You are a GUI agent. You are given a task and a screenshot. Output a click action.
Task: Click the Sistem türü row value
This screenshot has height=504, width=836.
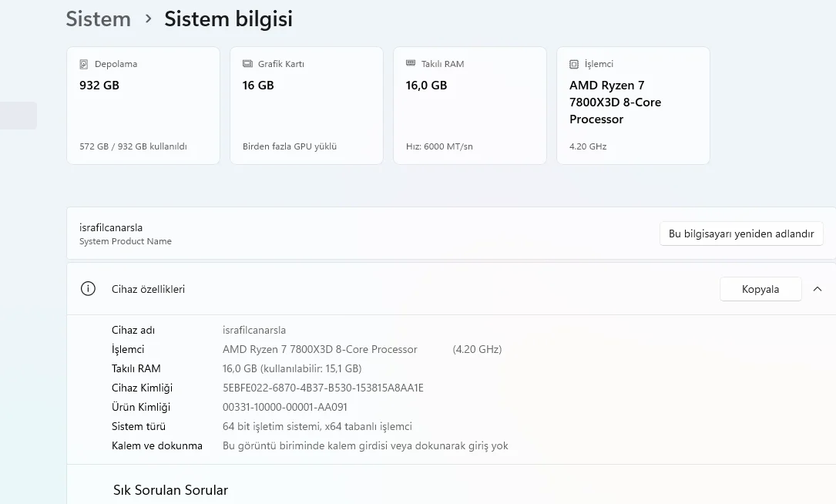[x=317, y=426]
